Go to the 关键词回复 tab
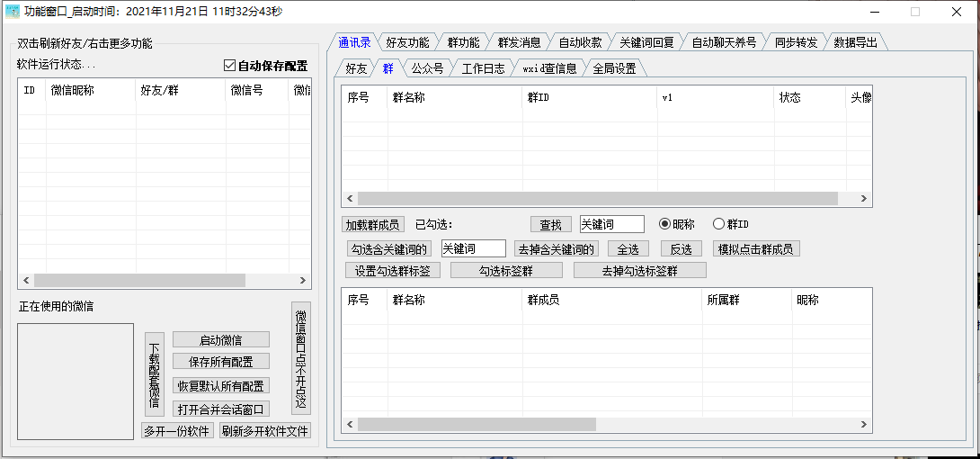This screenshot has height=459, width=980. pos(646,42)
